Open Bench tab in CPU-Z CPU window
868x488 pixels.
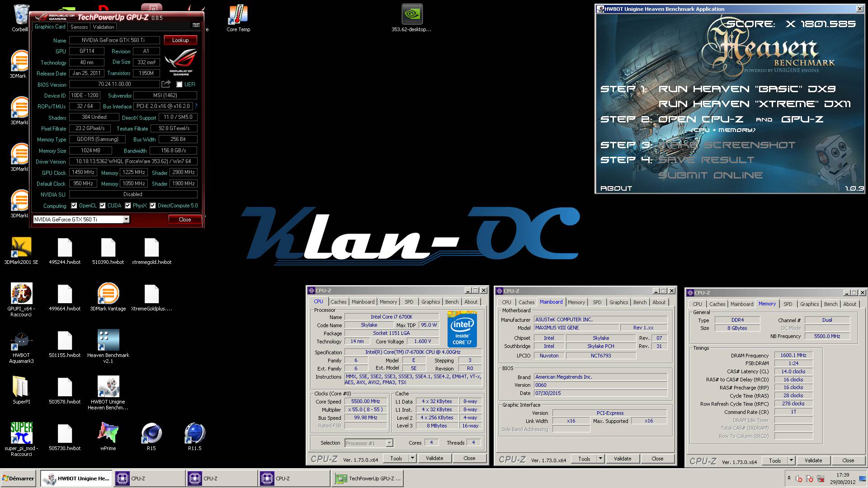point(452,302)
